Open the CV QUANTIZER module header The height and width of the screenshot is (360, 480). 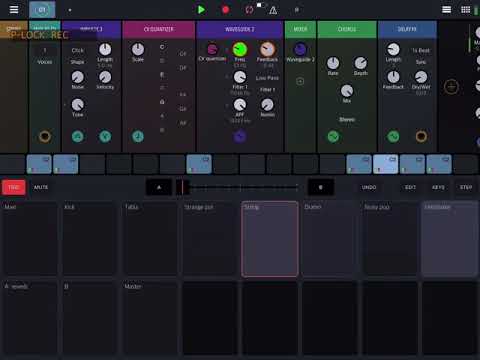click(x=159, y=29)
